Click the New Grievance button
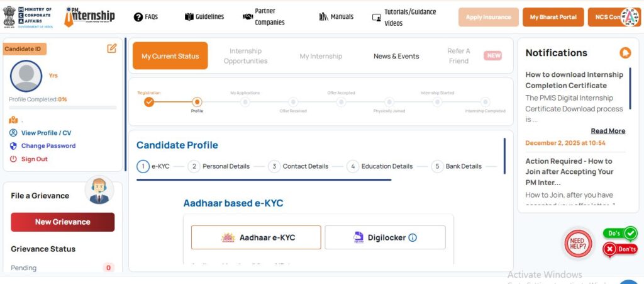This screenshot has height=284, width=644. point(62,222)
